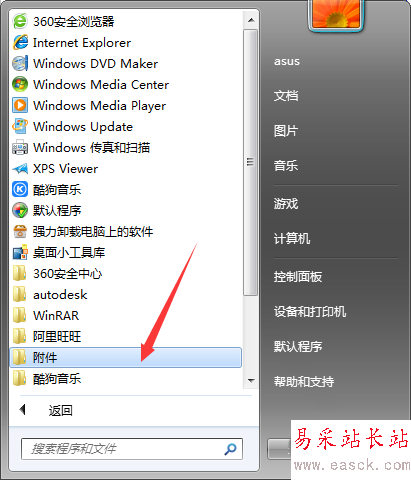Open Windows DVD Maker disc icon
The image size is (411, 480).
pos(20,64)
